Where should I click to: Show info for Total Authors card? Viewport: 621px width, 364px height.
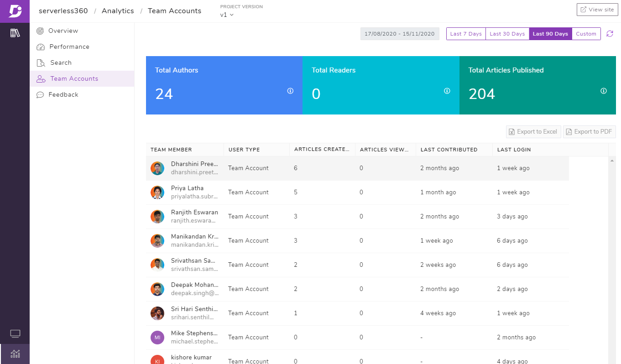pyautogui.click(x=290, y=91)
